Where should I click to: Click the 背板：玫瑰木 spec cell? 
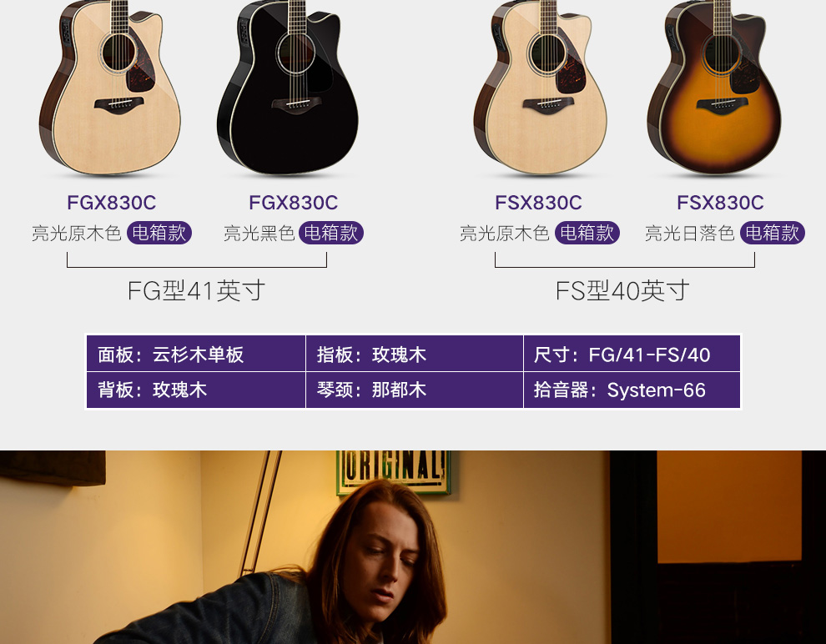click(x=196, y=390)
